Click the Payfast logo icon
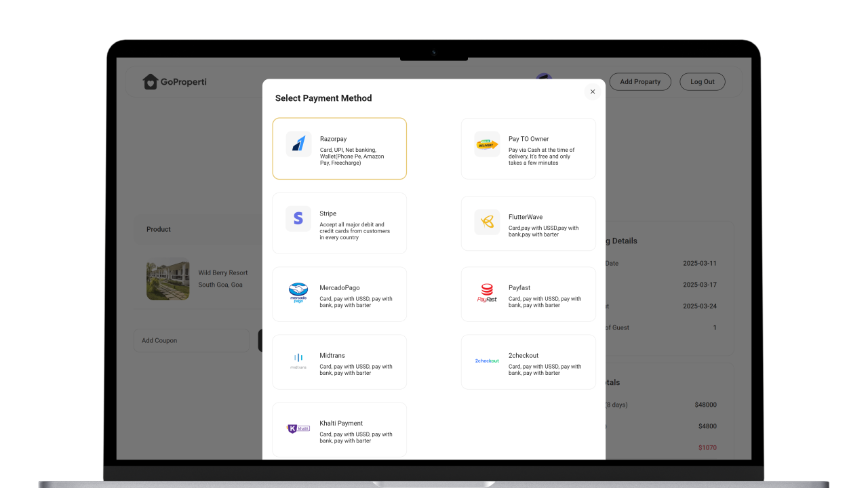868x488 pixels. (x=487, y=293)
